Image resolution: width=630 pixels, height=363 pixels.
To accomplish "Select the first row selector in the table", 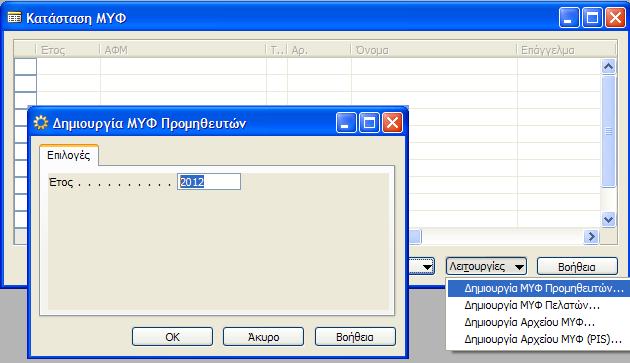I will coord(25,66).
